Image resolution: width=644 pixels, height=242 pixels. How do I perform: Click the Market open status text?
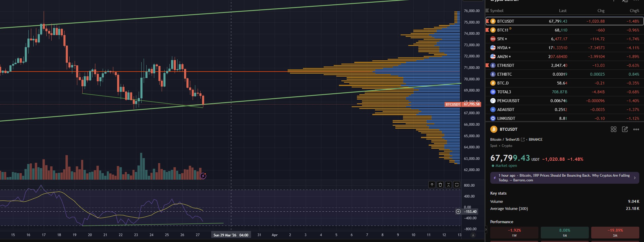coord(506,166)
